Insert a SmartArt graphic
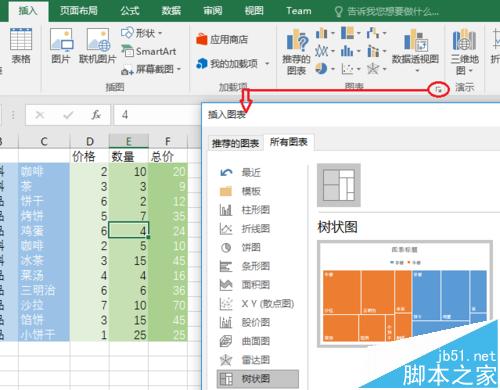This screenshot has width=500, height=390. 149,51
